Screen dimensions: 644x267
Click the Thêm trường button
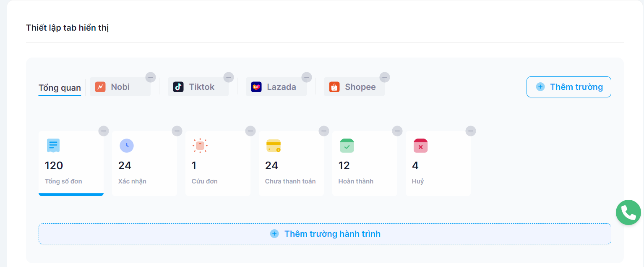pos(568,87)
